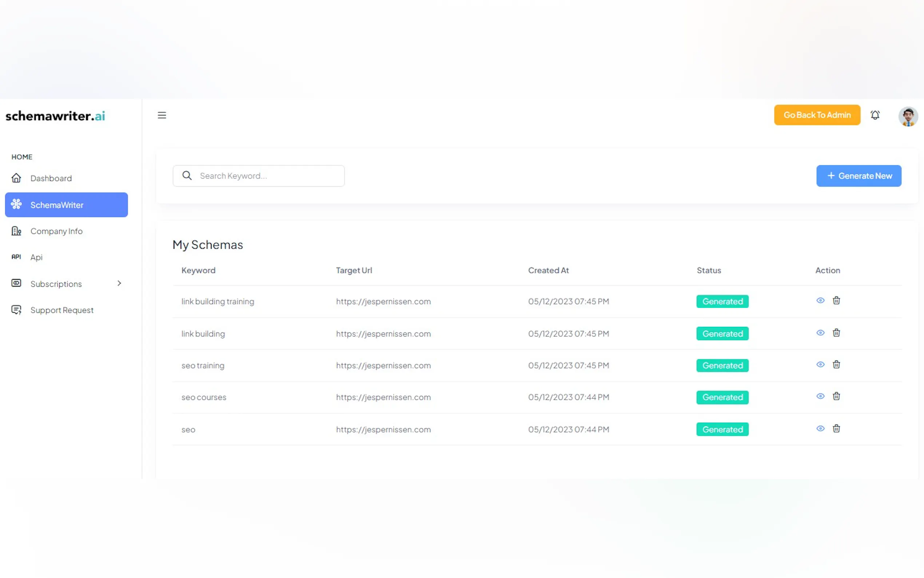The image size is (924, 578).
Task: Click trash icon for 'seo' keyword
Action: pos(836,428)
